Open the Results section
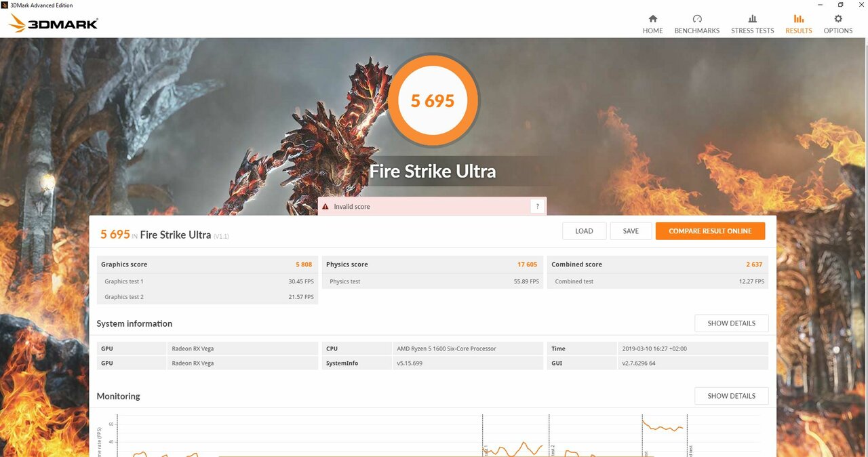 coord(798,24)
